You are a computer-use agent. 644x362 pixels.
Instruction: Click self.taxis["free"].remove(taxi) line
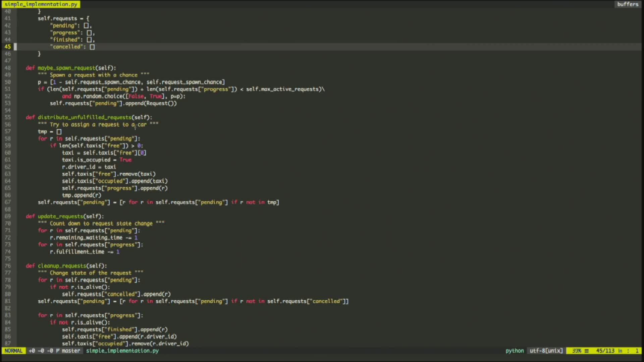(x=109, y=174)
